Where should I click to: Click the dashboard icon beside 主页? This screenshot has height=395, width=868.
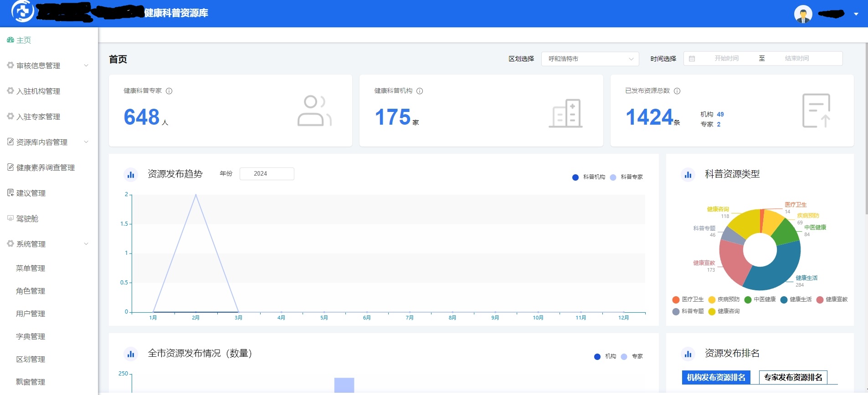[x=10, y=40]
